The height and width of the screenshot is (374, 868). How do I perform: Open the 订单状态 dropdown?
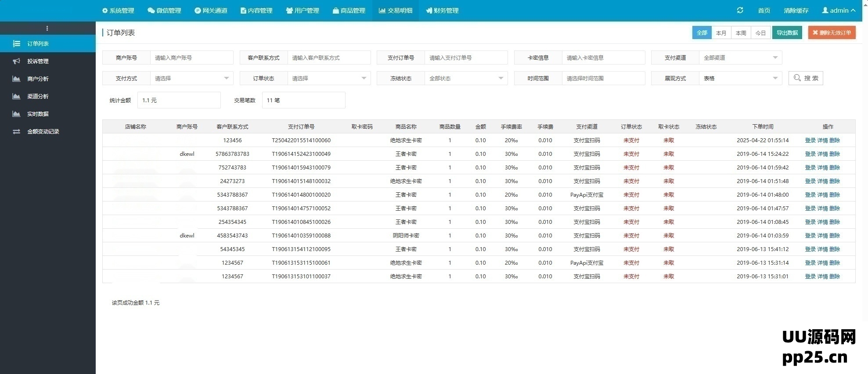pos(328,79)
